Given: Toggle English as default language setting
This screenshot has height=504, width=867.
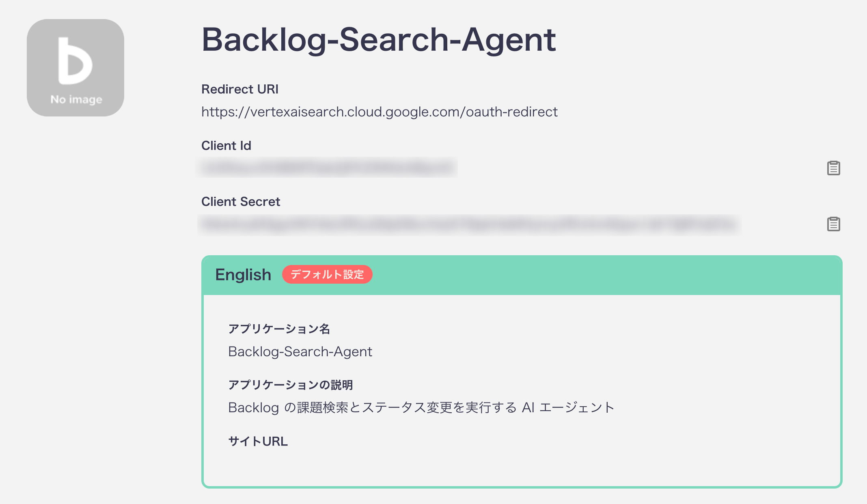Looking at the screenshot, I should tap(327, 275).
